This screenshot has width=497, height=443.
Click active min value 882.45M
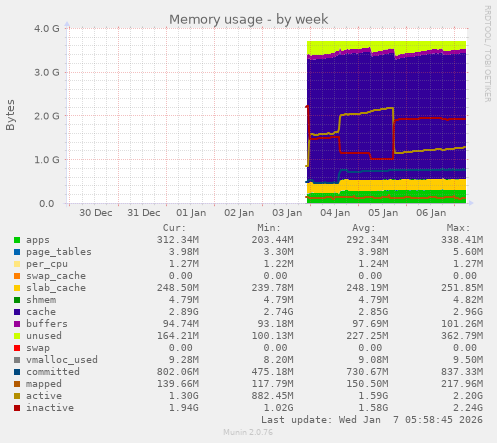tap(273, 396)
